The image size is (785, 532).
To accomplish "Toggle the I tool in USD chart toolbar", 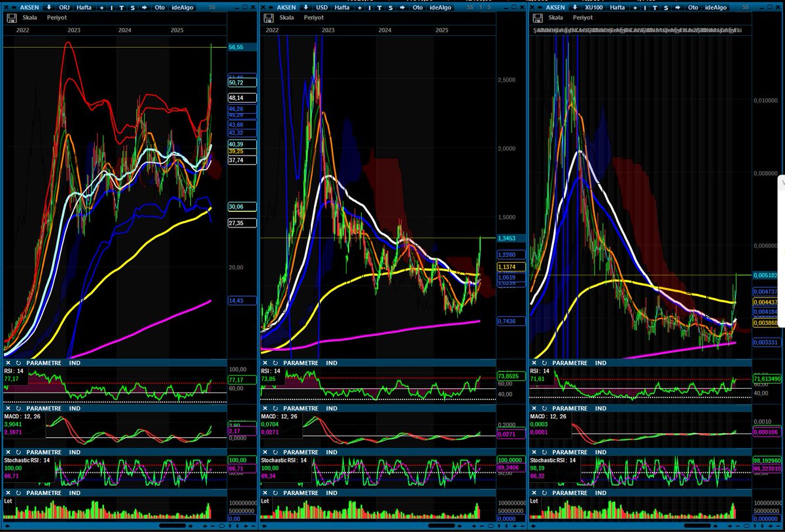I will 369,8.
